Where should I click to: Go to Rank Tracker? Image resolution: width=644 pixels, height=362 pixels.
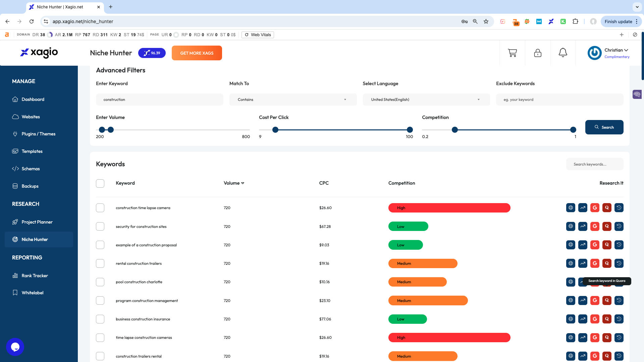[35, 276]
